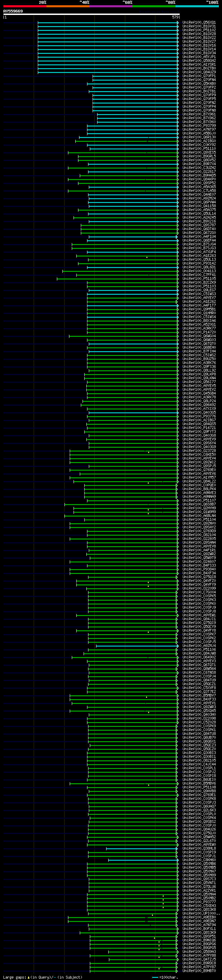222x980 pixels.
Task: Click the white query bar under AV559669
Action: tap(92, 15)
